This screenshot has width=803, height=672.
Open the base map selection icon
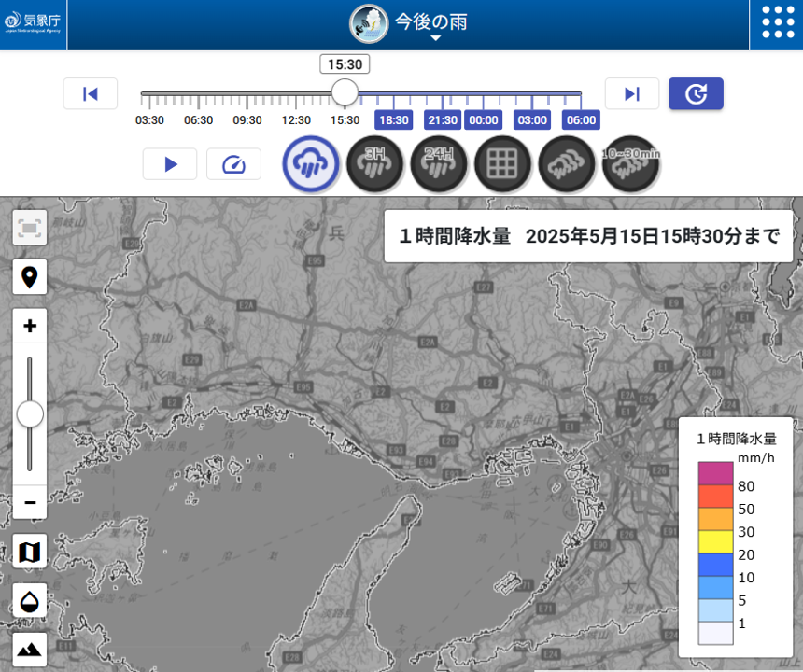tap(30, 552)
